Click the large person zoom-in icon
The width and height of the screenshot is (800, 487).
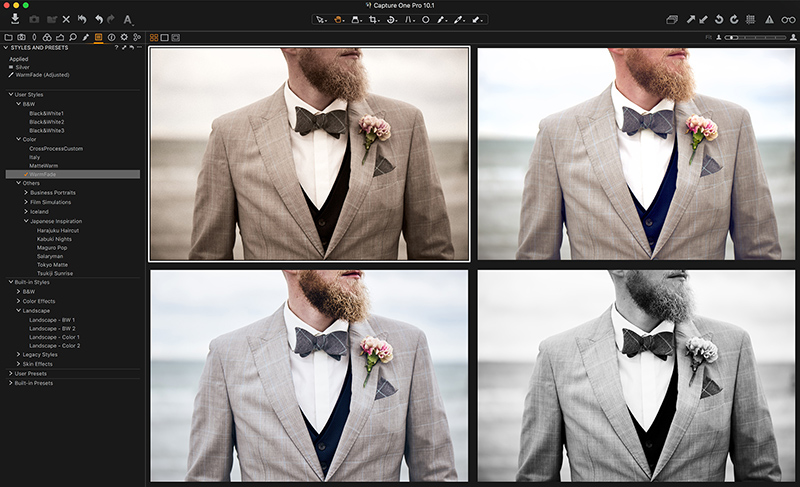(793, 37)
